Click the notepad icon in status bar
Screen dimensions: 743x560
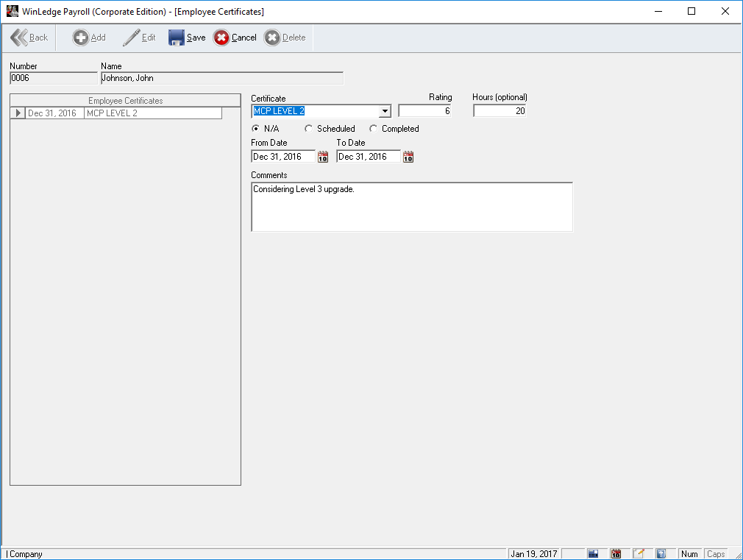click(639, 553)
